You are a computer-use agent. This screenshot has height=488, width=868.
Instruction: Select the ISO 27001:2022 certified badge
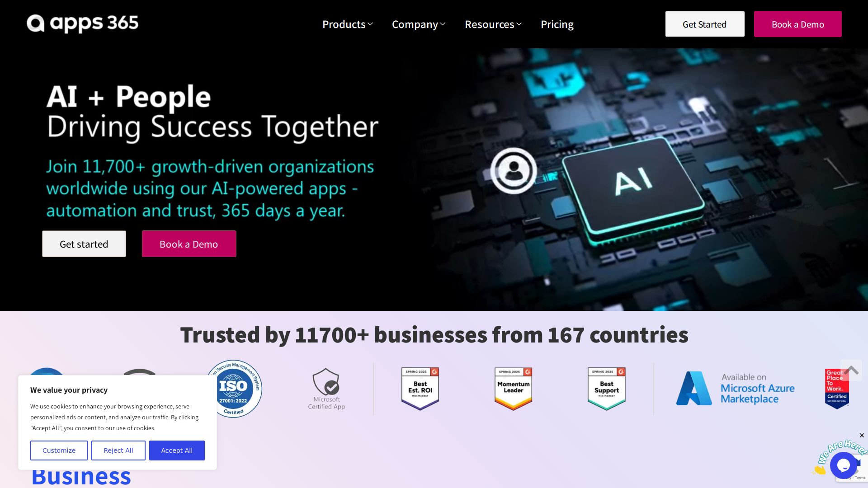point(233,389)
